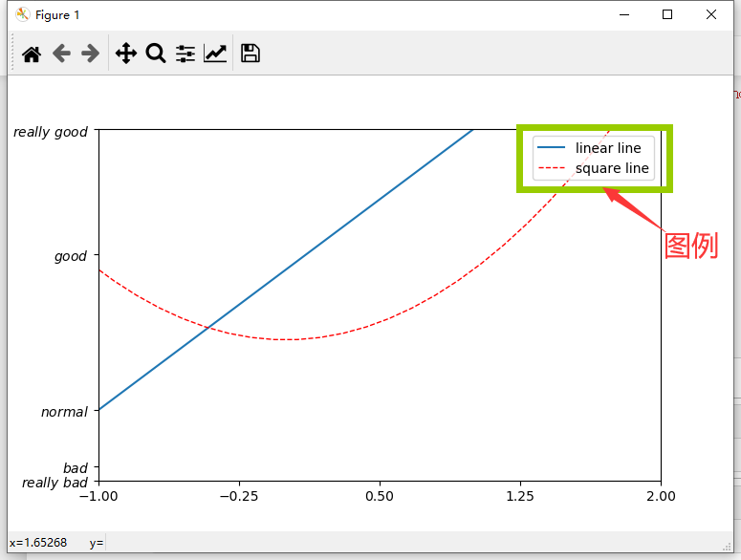This screenshot has height=560, width=741.
Task: Open Edit axis and curve parameters icon
Action: point(215,54)
